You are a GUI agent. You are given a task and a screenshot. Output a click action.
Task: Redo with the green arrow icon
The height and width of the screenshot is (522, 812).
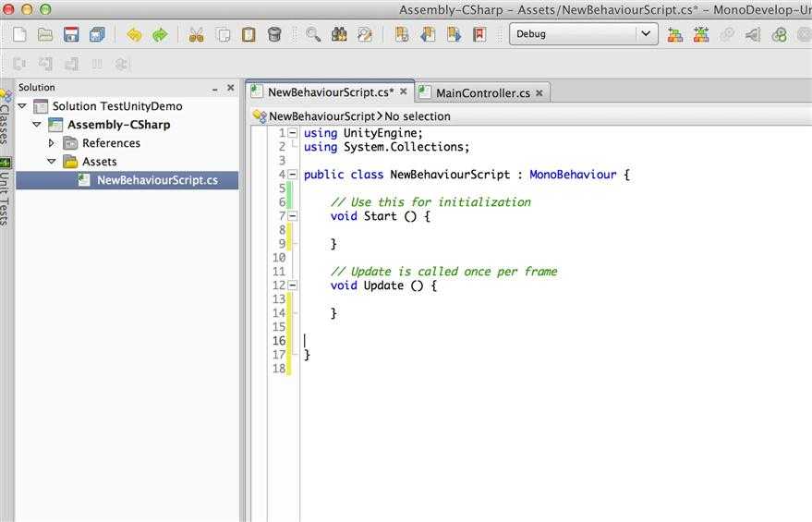tap(160, 35)
